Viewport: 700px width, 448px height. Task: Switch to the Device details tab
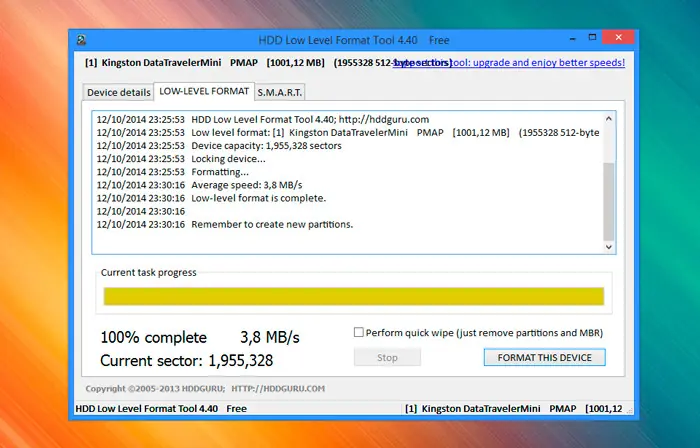point(118,92)
